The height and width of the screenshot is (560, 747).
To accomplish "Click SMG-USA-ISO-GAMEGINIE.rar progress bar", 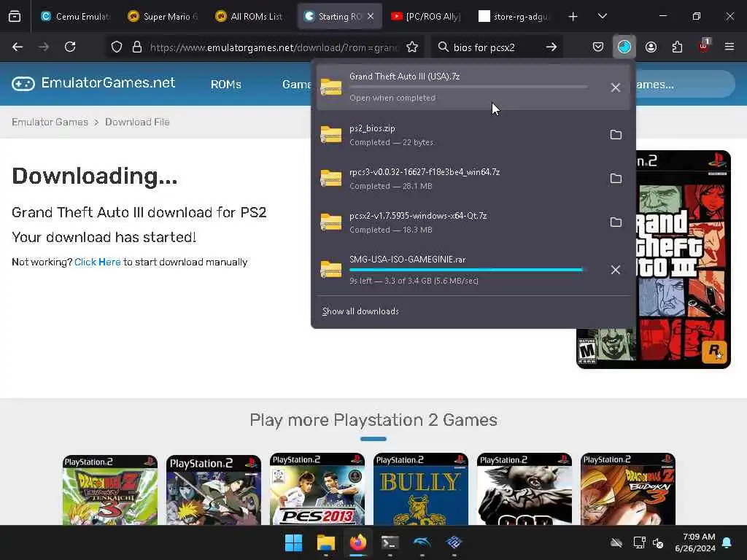I will point(468,270).
